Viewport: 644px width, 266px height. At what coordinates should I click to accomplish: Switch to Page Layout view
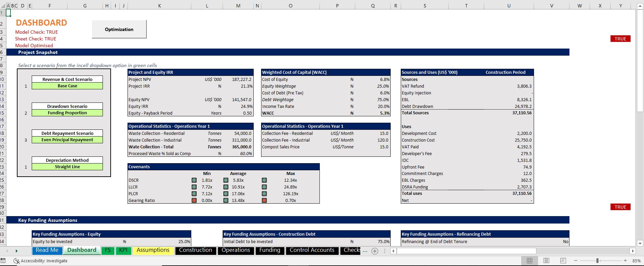coord(546,261)
